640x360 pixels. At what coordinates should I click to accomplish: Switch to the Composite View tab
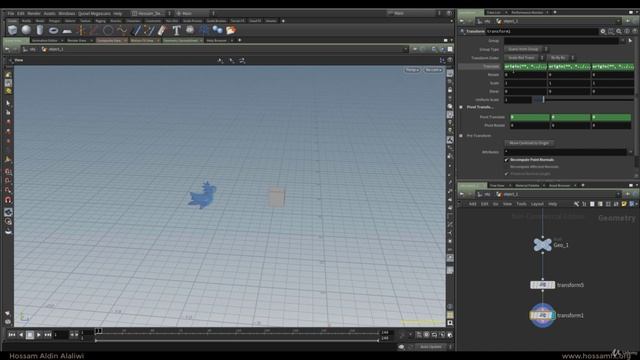(x=109, y=40)
